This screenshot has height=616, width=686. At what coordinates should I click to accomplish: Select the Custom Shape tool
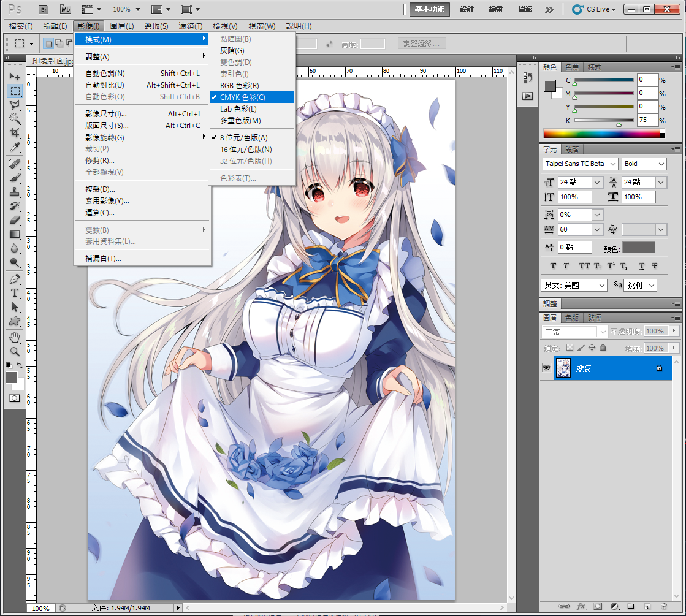[15, 321]
